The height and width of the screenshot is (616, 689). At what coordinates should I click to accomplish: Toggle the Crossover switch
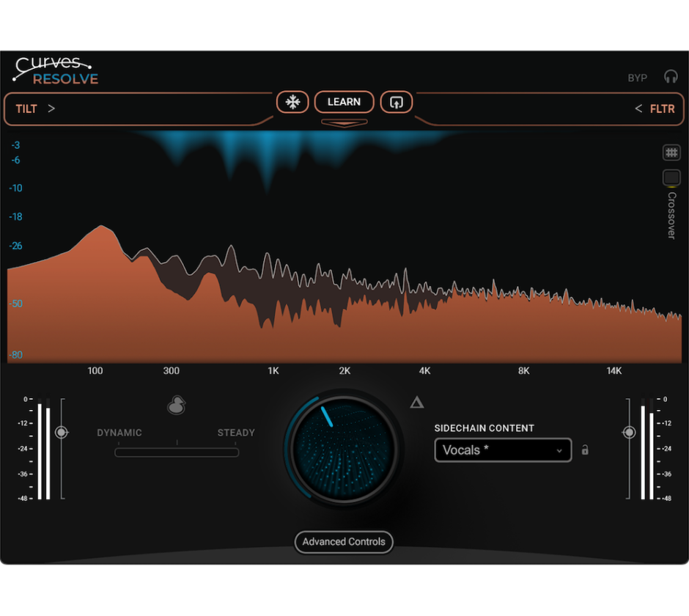point(671,177)
